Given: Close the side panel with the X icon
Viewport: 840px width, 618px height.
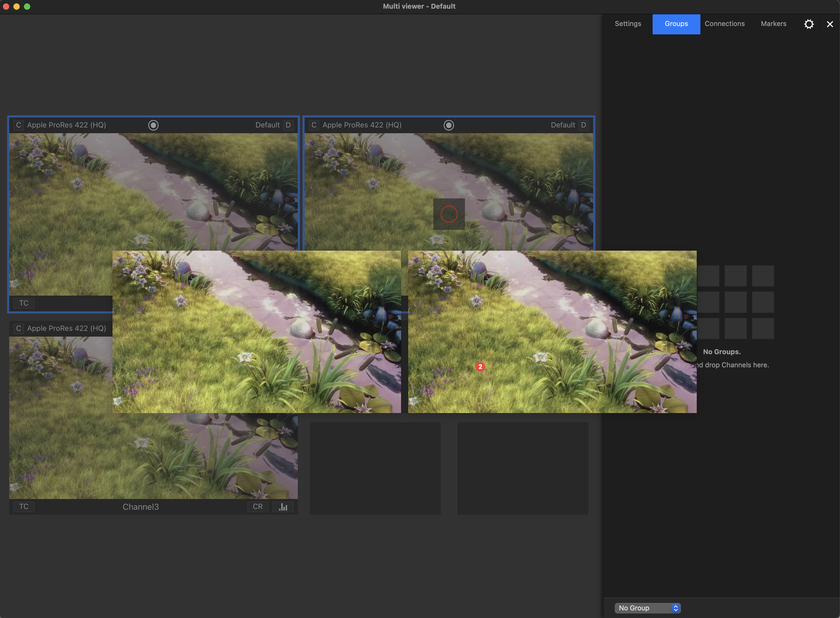Looking at the screenshot, I should [830, 24].
